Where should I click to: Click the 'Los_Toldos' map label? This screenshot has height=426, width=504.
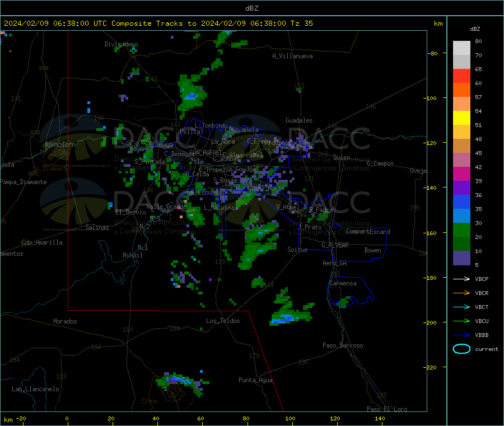(223, 321)
